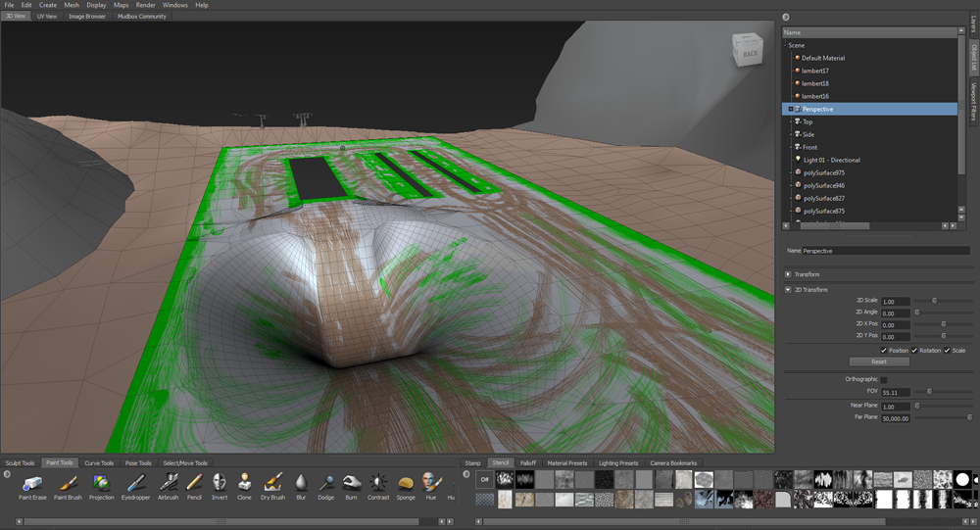
Task: Choose the Projection paint tool
Action: (x=101, y=487)
